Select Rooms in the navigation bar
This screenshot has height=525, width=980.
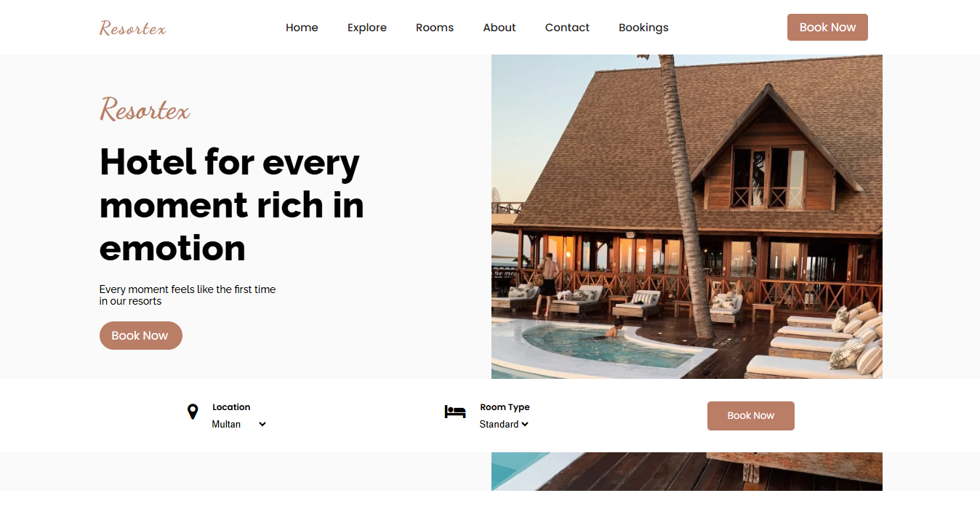[435, 28]
